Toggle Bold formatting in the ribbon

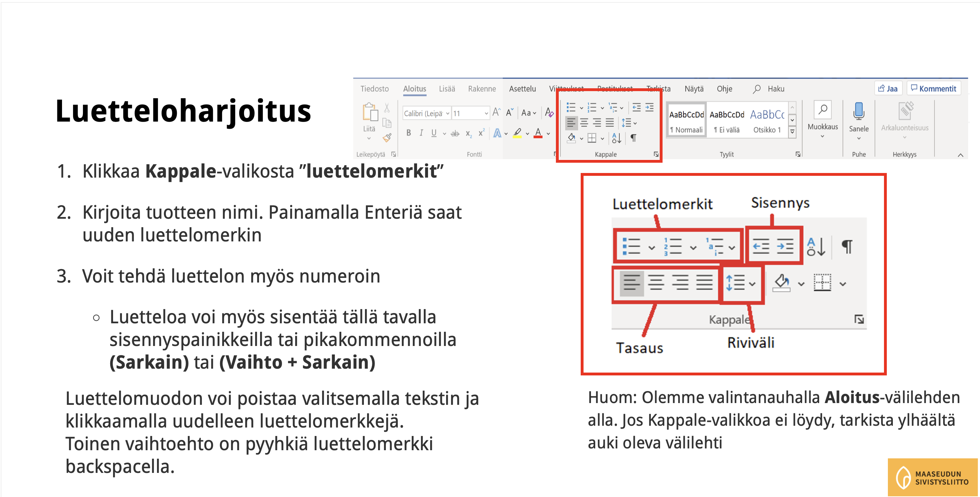point(409,133)
